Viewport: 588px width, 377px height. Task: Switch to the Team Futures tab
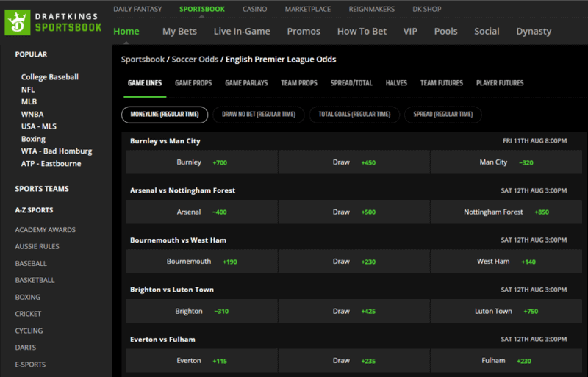[442, 83]
